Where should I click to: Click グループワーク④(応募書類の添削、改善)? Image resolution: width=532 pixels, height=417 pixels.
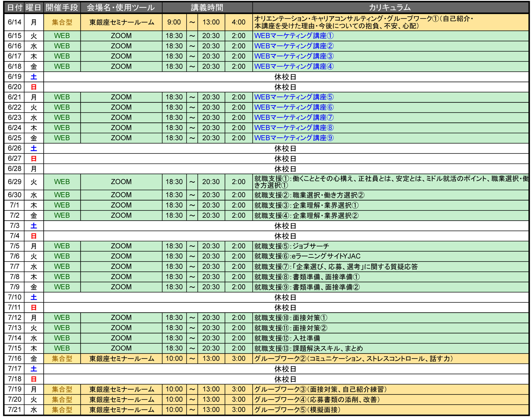[x=317, y=399]
